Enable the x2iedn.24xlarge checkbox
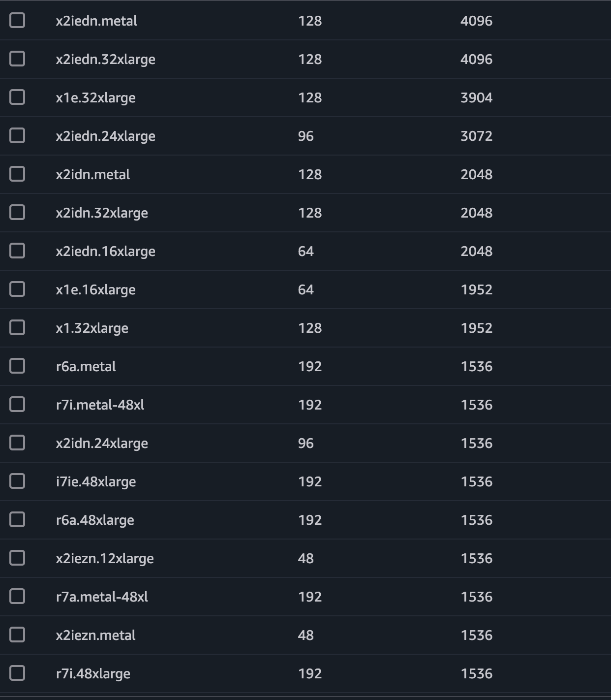 (x=17, y=135)
